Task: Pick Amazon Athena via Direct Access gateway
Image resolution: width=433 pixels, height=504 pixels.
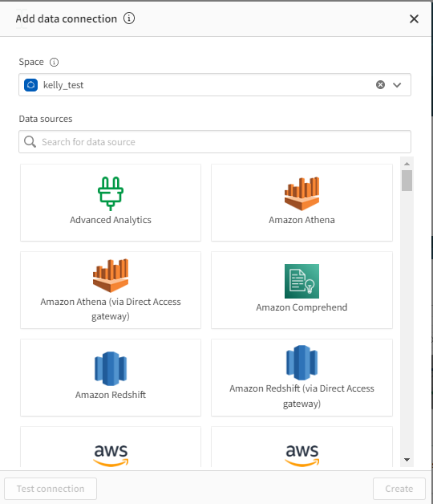Action: coord(111,290)
